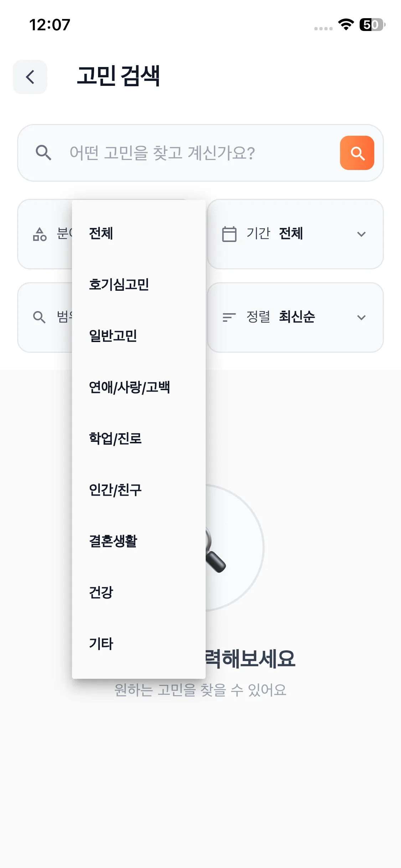This screenshot has height=868, width=401.
Task: Pick 연애/사랑/고백 from the list
Action: (x=129, y=387)
